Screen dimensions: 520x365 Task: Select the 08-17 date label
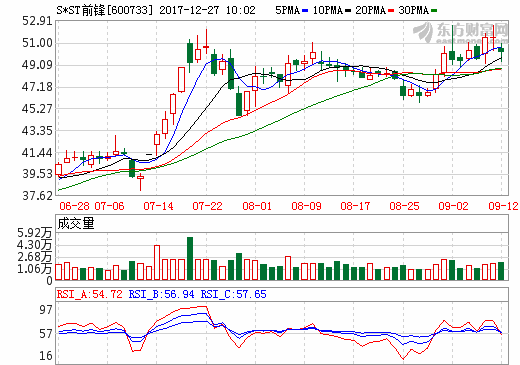(355, 206)
